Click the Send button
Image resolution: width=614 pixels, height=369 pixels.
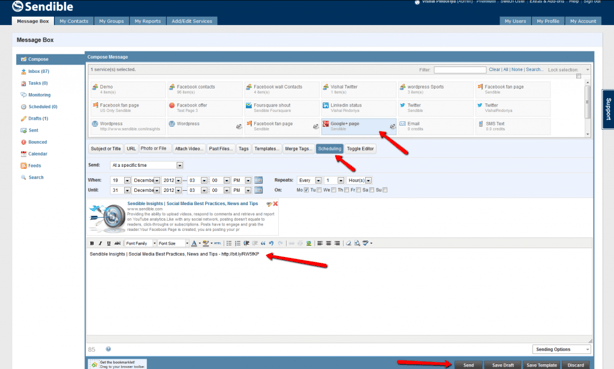[468, 365]
